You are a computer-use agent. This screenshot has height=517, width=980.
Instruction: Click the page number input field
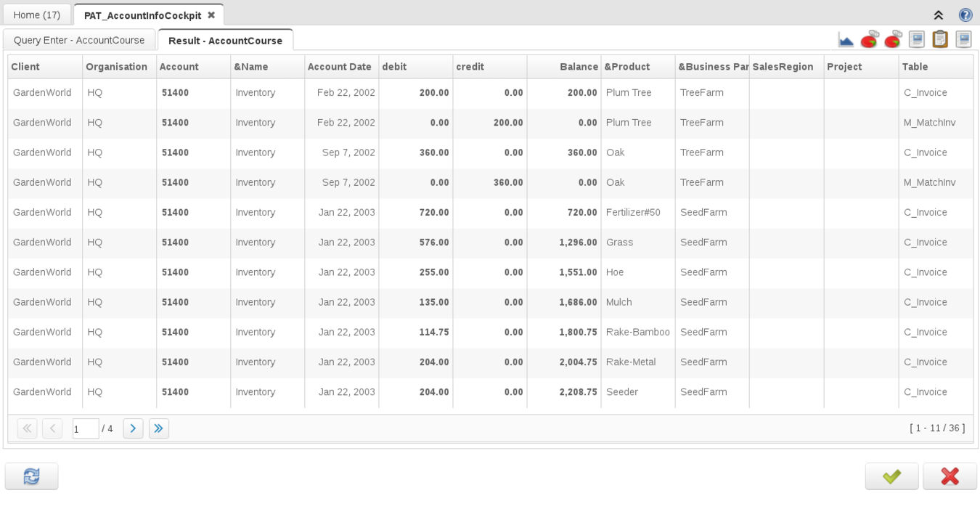click(86, 428)
